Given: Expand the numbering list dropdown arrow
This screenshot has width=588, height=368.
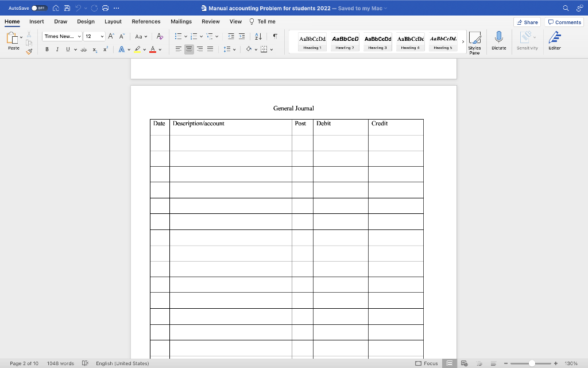Looking at the screenshot, I should tap(202, 36).
